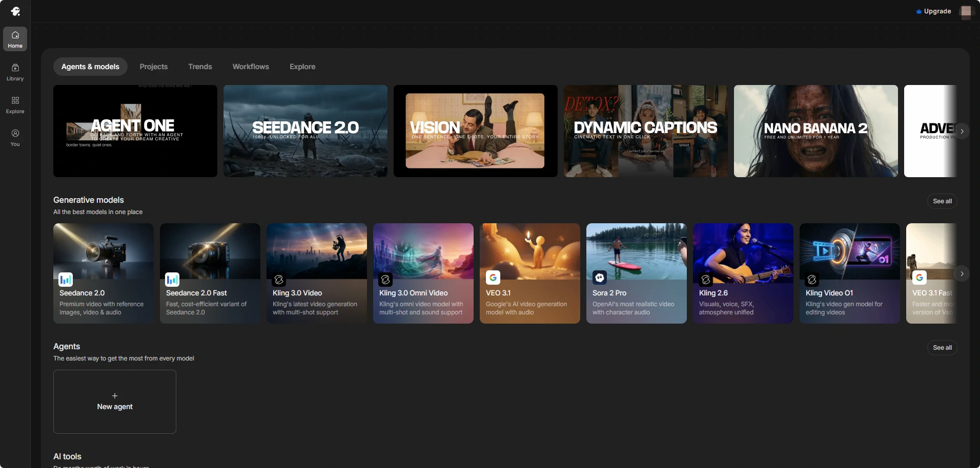Select the Seedance 2.0 card title

82,293
